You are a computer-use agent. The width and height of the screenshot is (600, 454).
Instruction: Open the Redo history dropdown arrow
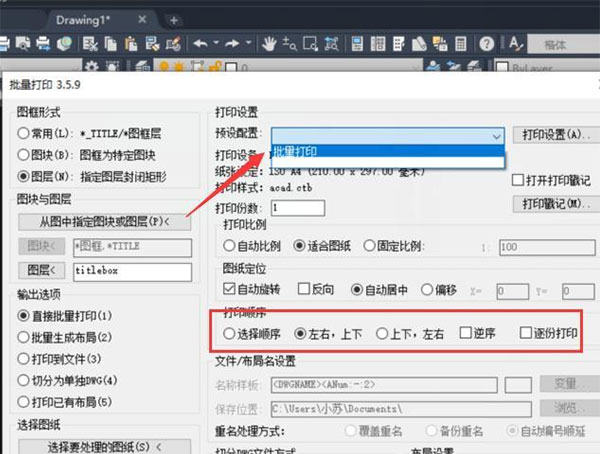coord(248,42)
